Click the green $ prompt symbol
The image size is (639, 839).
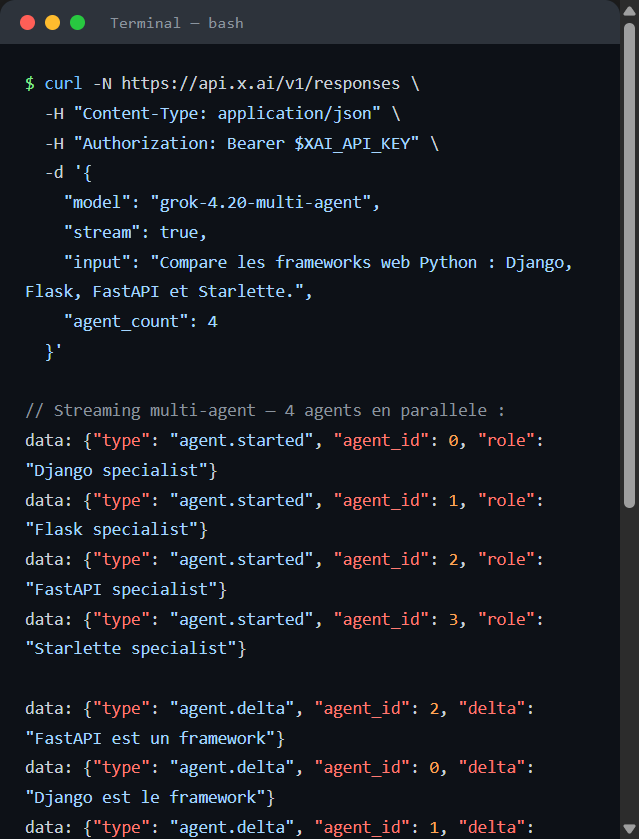pos(30,83)
